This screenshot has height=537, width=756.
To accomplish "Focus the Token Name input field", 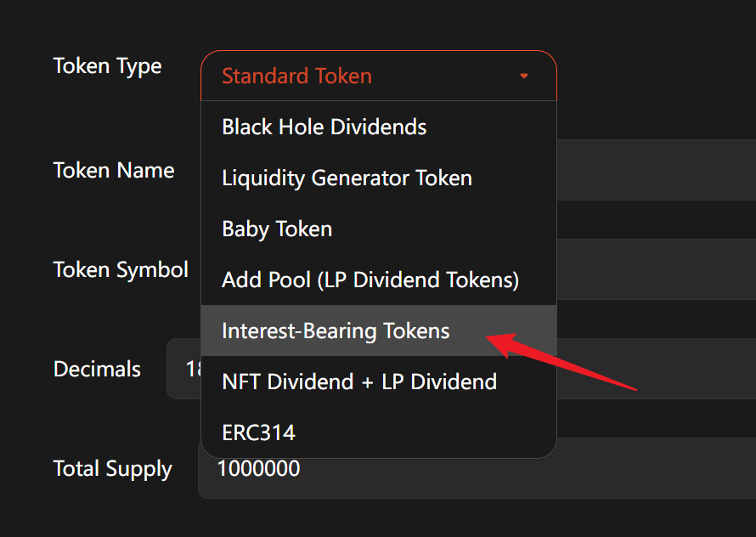I will point(656,170).
